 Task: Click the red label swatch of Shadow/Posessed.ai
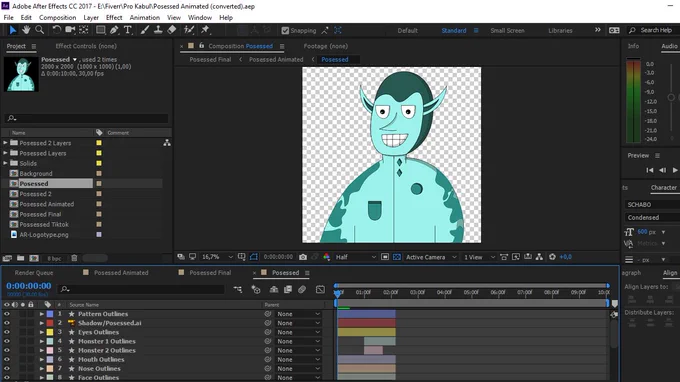(50, 323)
